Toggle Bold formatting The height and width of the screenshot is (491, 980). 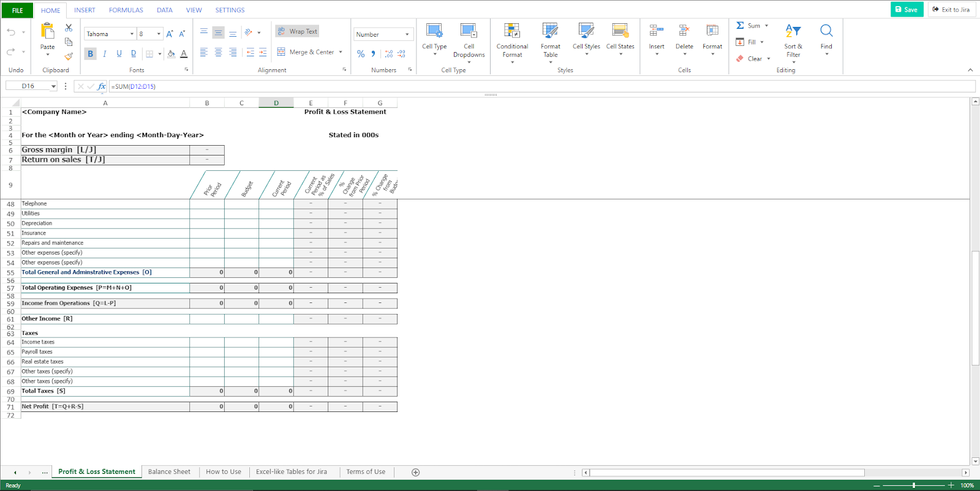[x=91, y=54]
